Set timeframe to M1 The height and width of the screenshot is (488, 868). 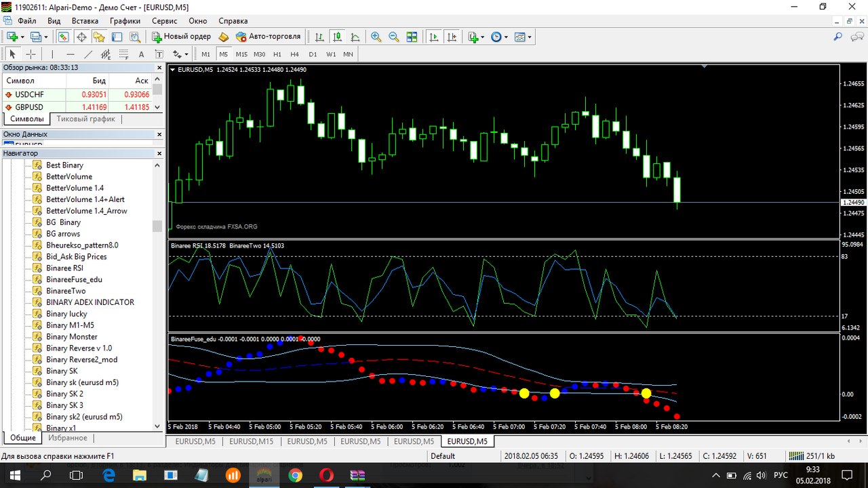[206, 54]
